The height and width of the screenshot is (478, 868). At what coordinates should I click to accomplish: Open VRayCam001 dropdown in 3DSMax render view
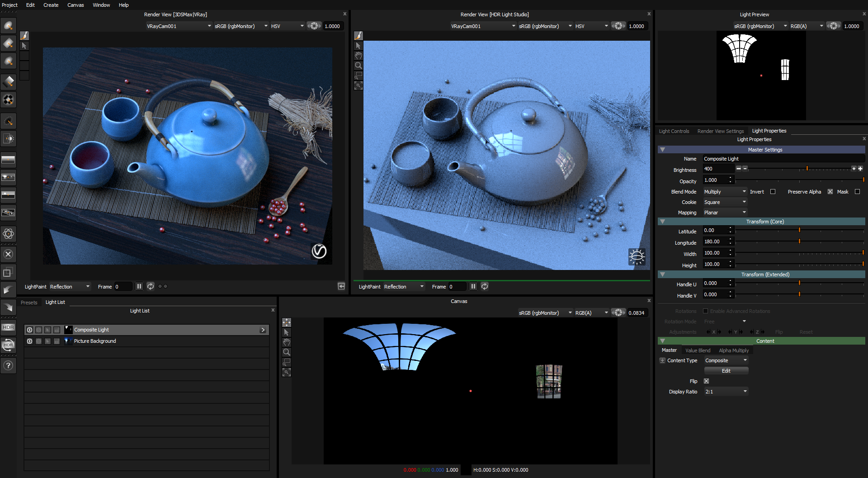tap(179, 26)
